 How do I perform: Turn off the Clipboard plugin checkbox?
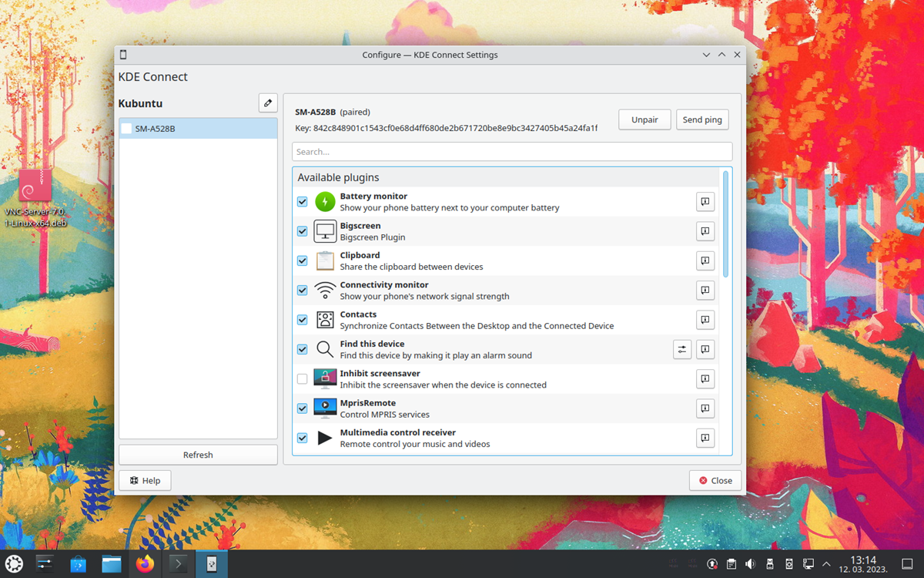click(x=303, y=261)
